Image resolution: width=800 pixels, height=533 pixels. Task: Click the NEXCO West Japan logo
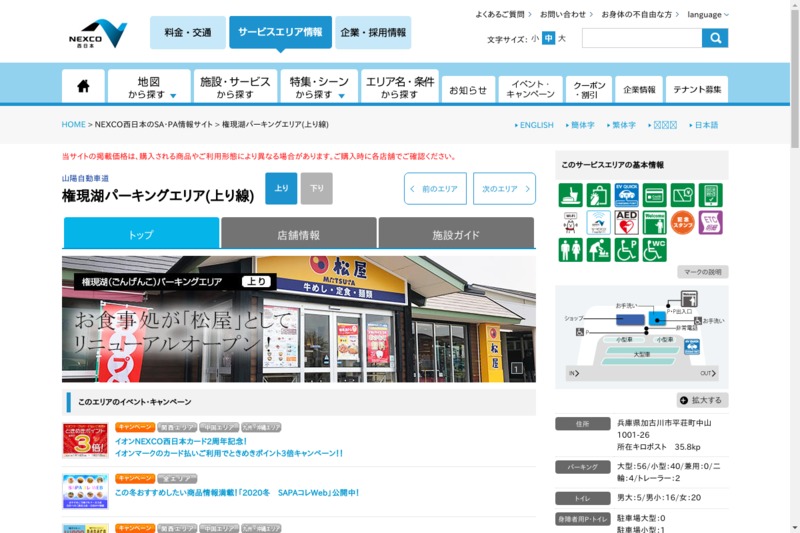98,33
